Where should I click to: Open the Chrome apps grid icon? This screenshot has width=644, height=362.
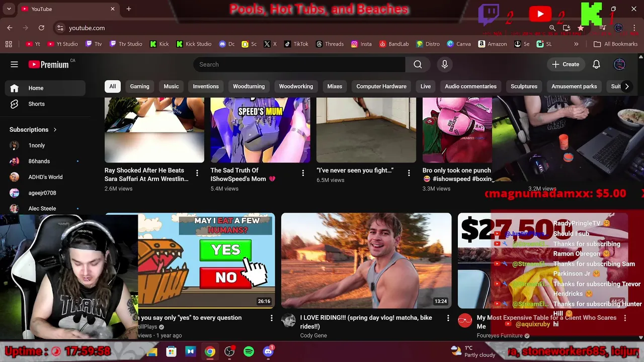click(9, 44)
